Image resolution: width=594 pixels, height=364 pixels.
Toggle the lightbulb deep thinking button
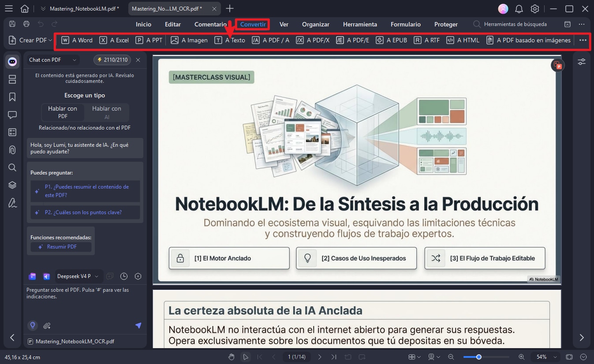[x=32, y=325]
